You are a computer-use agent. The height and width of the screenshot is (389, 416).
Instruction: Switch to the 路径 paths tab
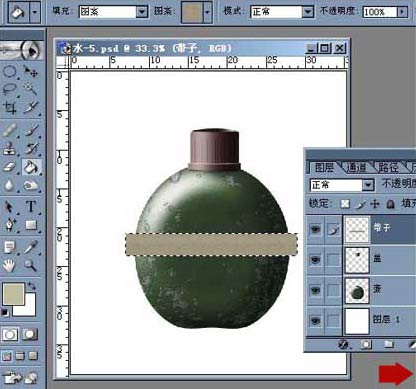388,167
